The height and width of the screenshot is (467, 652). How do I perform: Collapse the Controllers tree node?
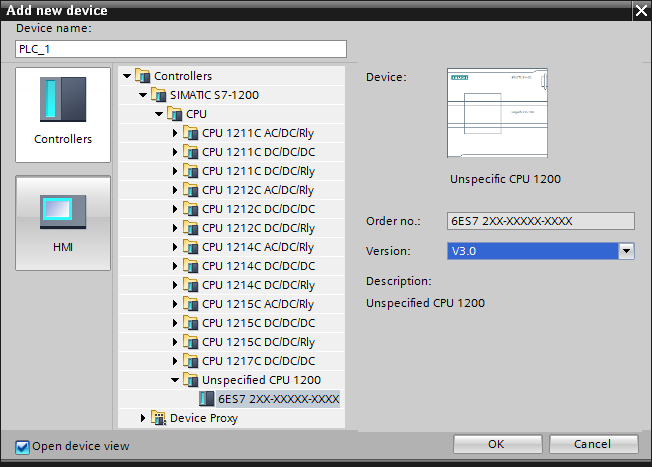coord(127,76)
